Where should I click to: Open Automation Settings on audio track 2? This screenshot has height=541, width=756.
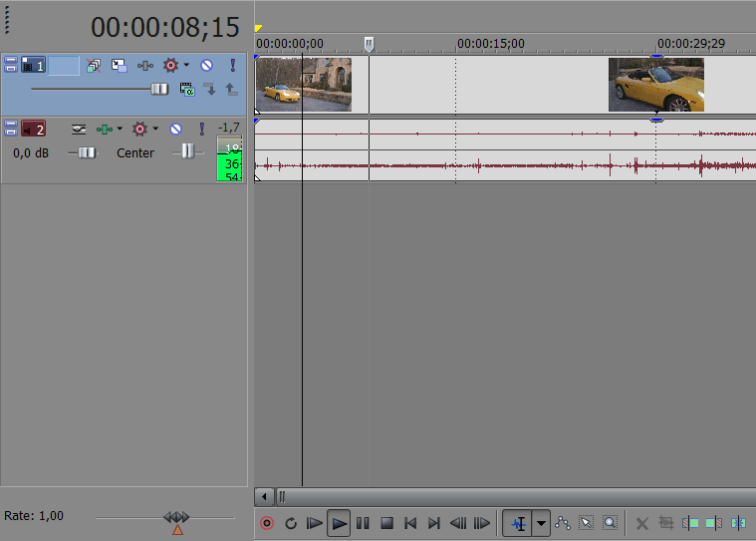pyautogui.click(x=105, y=130)
